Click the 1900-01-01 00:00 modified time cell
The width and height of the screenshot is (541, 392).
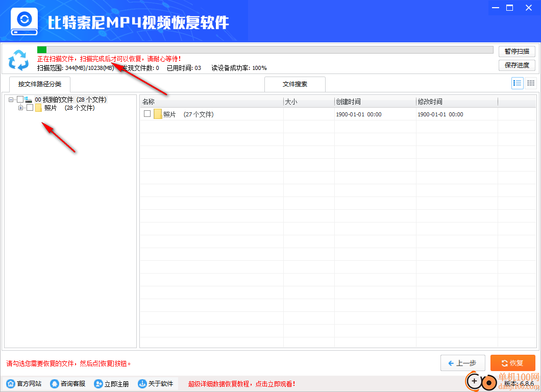(x=440, y=114)
